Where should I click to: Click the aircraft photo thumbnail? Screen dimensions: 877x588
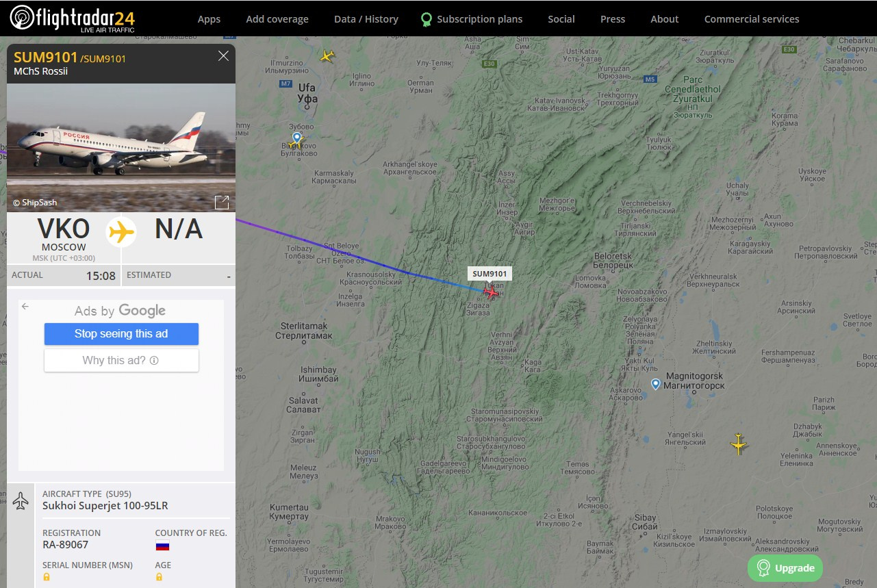coord(121,148)
